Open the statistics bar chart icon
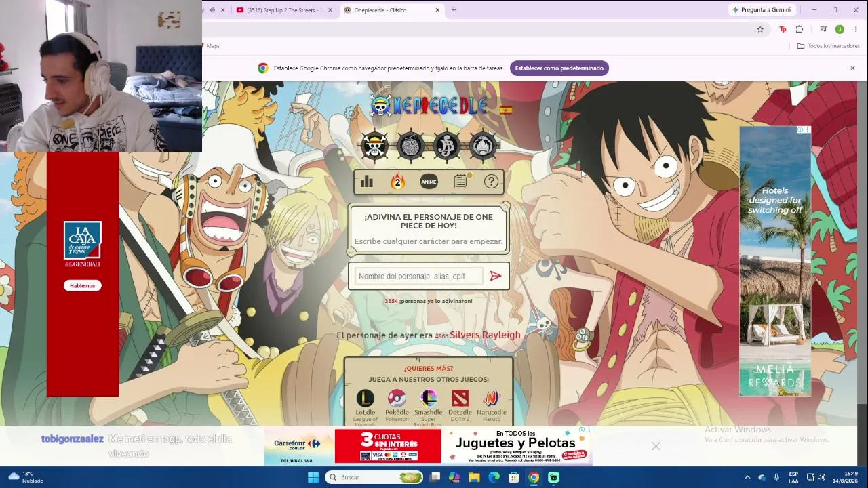The height and width of the screenshot is (488, 868). (367, 182)
